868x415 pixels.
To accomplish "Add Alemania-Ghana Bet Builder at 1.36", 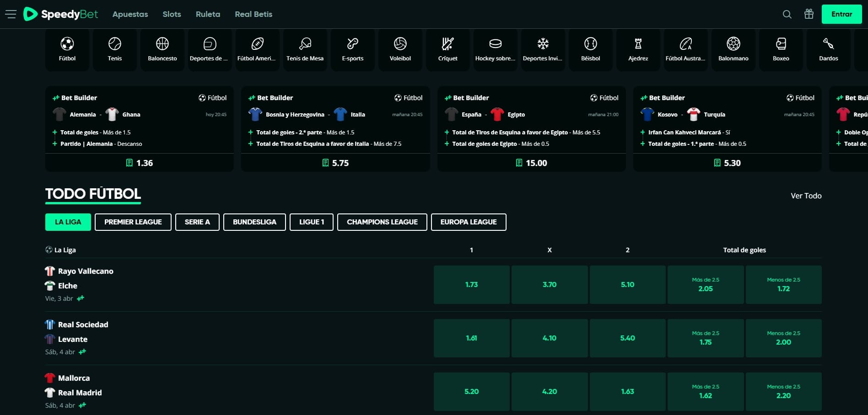I will [140, 163].
